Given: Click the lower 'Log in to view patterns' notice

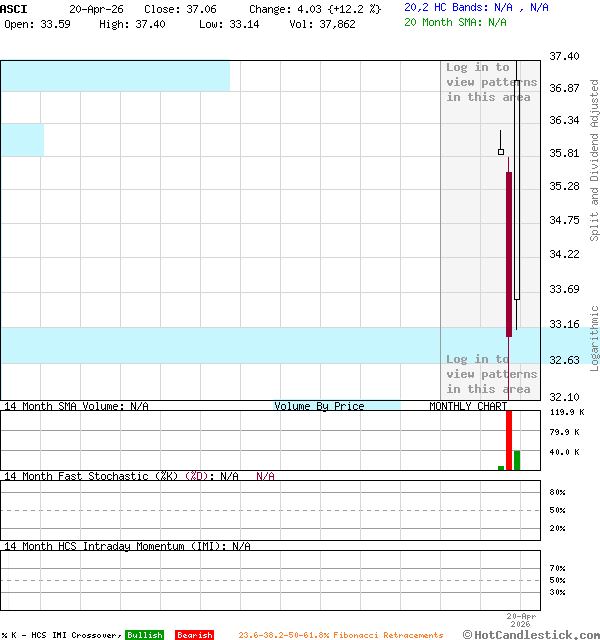Looking at the screenshot, I should pos(491,374).
